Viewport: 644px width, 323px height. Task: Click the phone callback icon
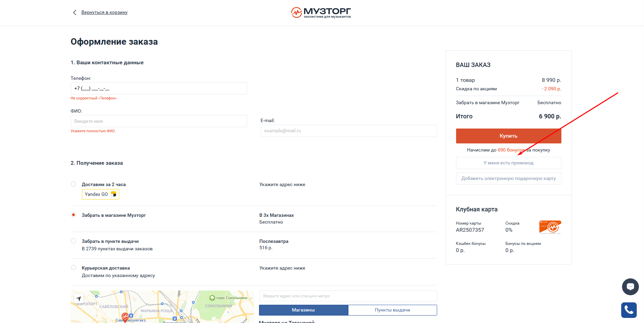click(x=629, y=310)
